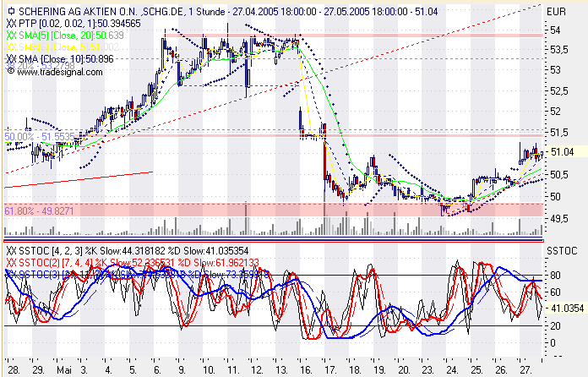Select the yellow SMA(6) [Close, 5] legend

click(x=63, y=46)
